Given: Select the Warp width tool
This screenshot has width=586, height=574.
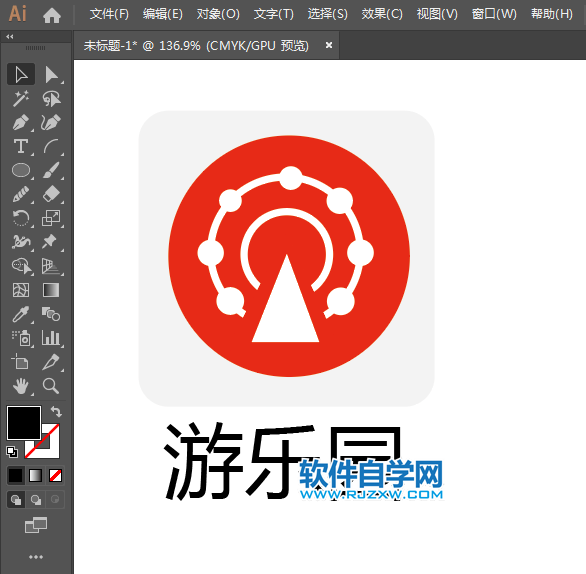Looking at the screenshot, I should click(x=21, y=242).
